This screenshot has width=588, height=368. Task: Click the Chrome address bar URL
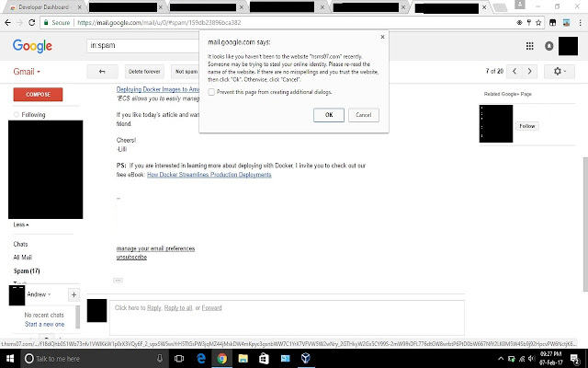(159, 22)
